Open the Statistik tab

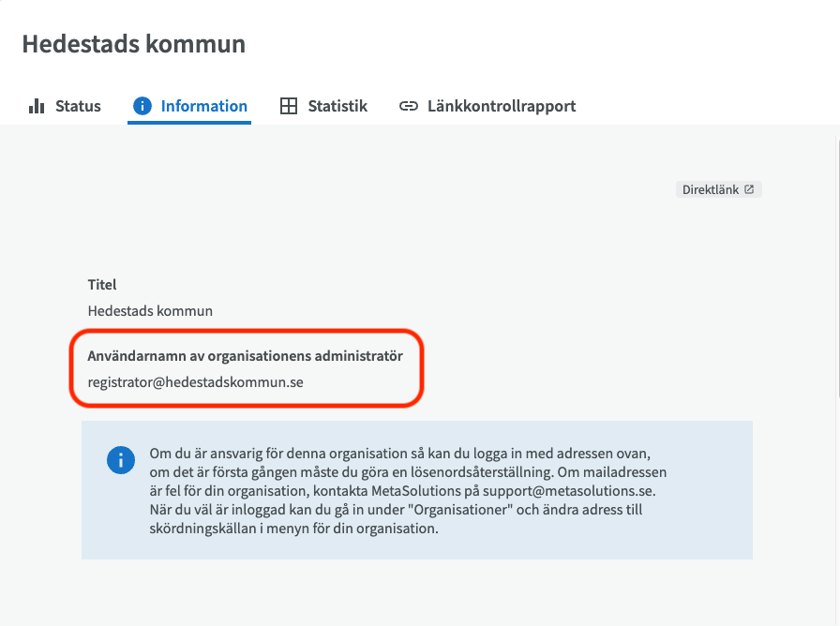coord(323,106)
